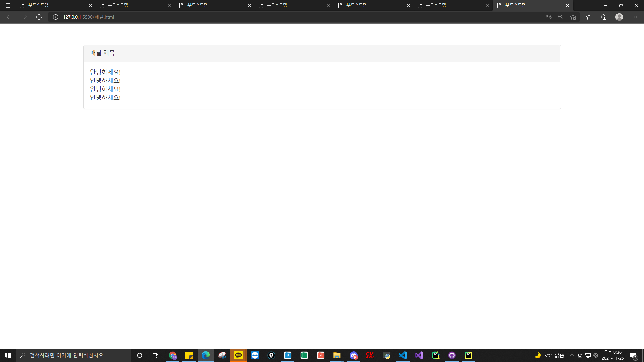Open a new browser tab
Image resolution: width=644 pixels, height=362 pixels.
click(x=579, y=5)
